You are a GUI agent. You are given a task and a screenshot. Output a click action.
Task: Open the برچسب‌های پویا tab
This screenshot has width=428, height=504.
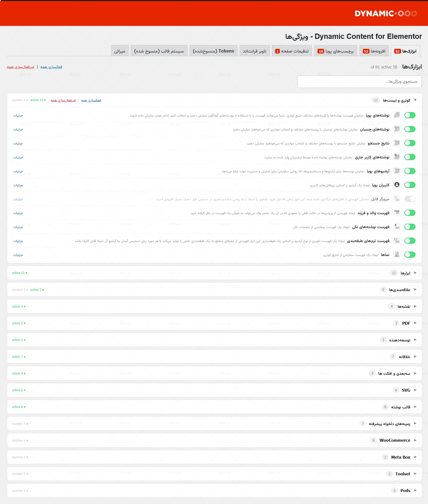[336, 51]
